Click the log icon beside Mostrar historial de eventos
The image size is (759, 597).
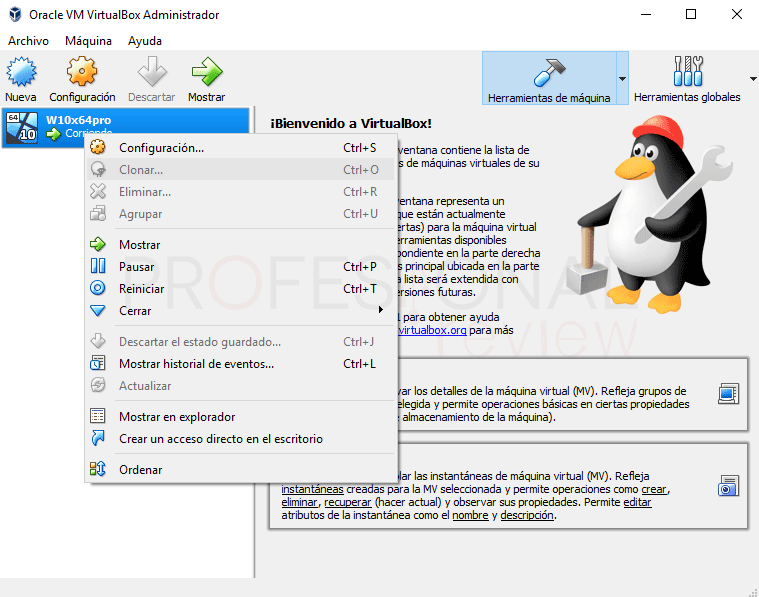[x=98, y=363]
